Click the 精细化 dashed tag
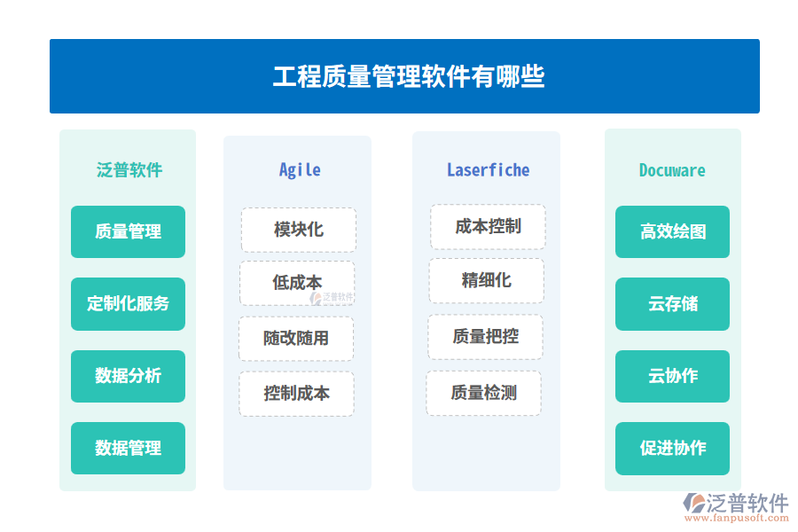This screenshot has height=532, width=798. tap(486, 281)
